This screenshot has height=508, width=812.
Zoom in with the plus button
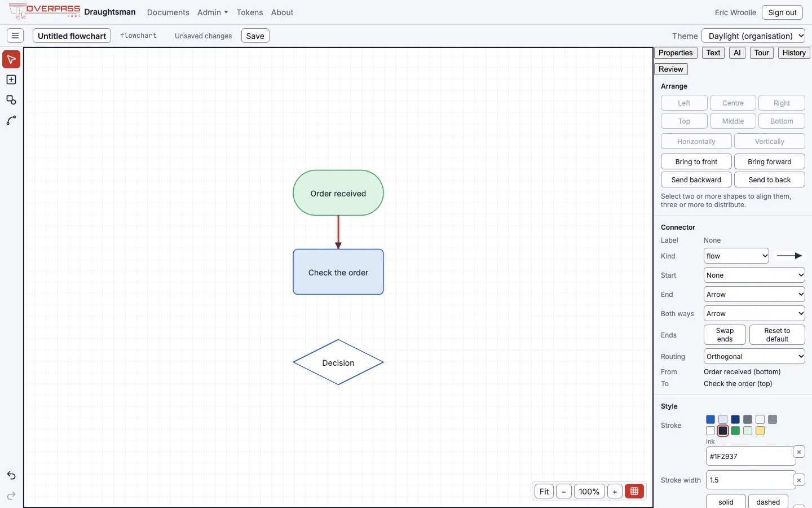pyautogui.click(x=615, y=491)
